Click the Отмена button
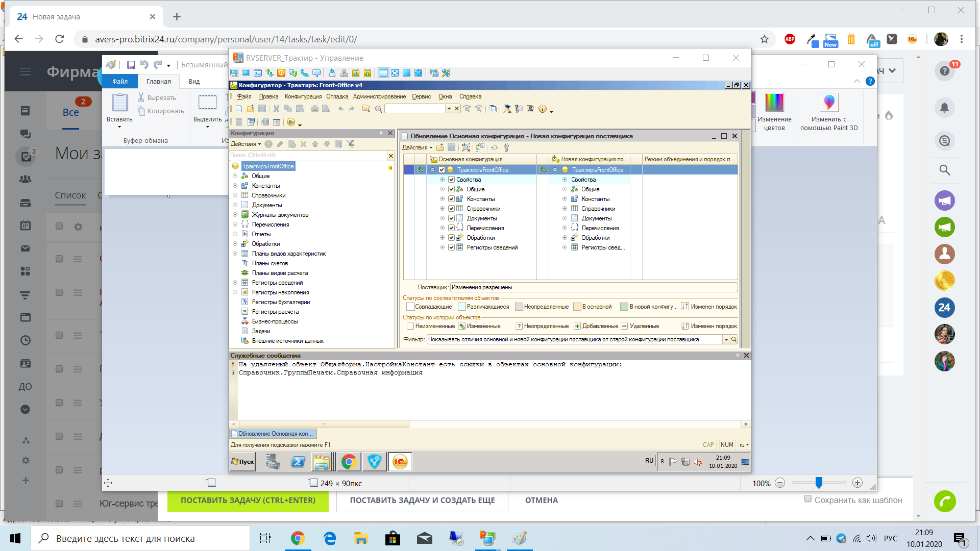Viewport: 980px width, 551px height. (x=541, y=500)
